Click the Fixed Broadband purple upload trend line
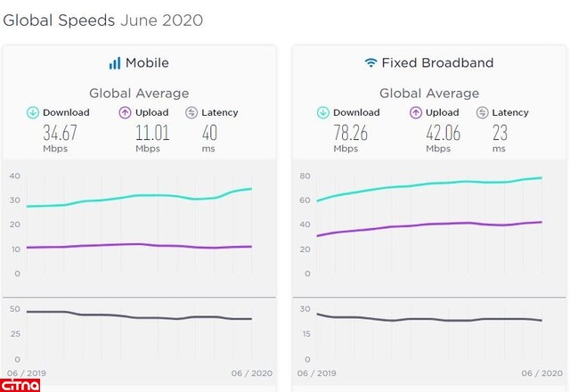This screenshot has height=392, width=570. (427, 224)
